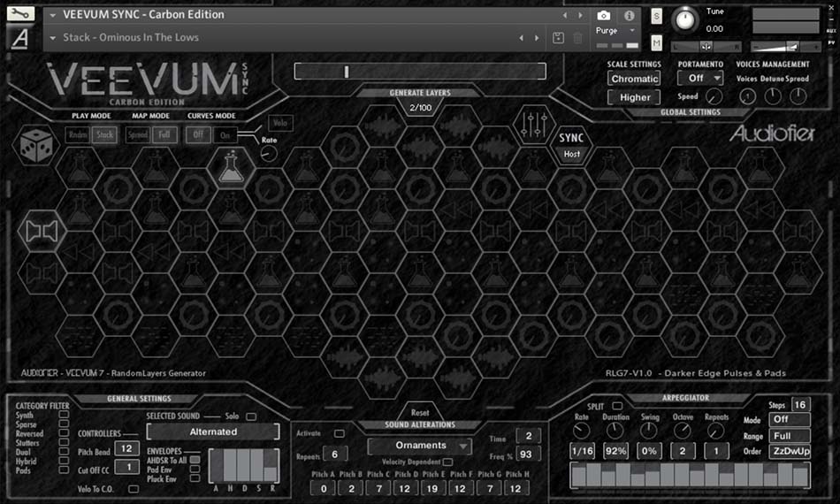
Task: Click the info icon in header
Action: coord(629,16)
